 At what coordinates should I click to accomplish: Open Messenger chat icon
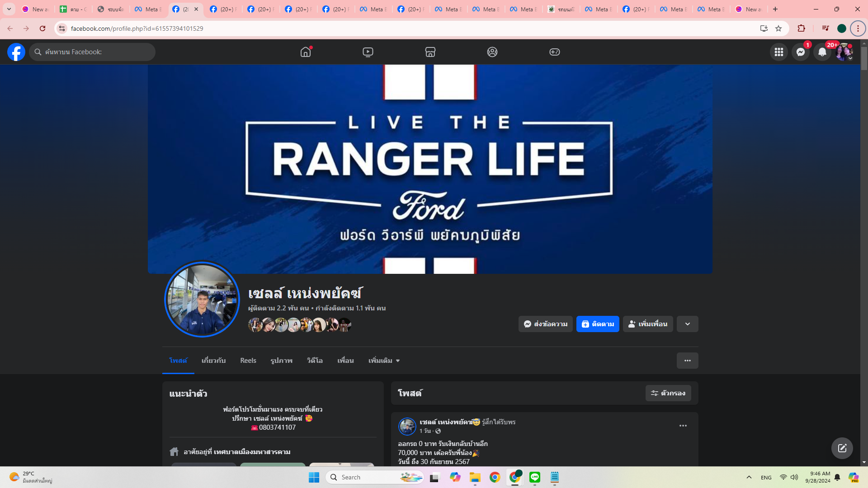[x=800, y=52]
